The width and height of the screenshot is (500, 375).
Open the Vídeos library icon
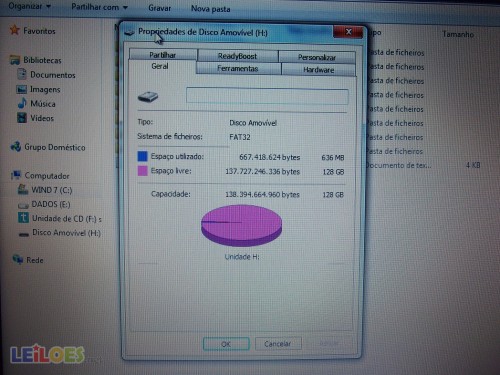pos(22,118)
